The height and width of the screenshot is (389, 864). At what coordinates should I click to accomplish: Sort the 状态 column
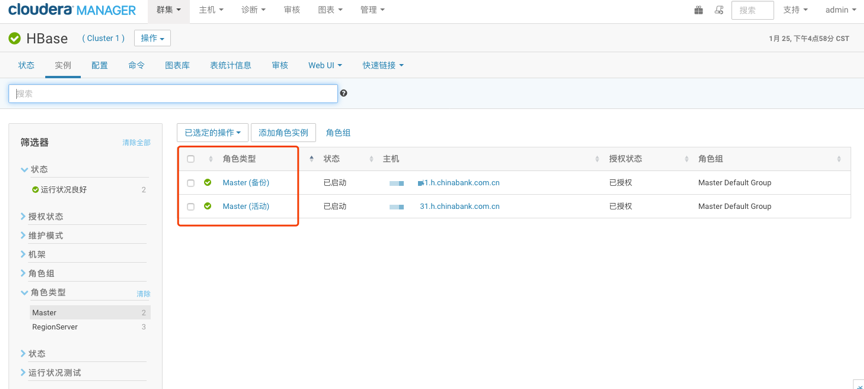pyautogui.click(x=371, y=159)
